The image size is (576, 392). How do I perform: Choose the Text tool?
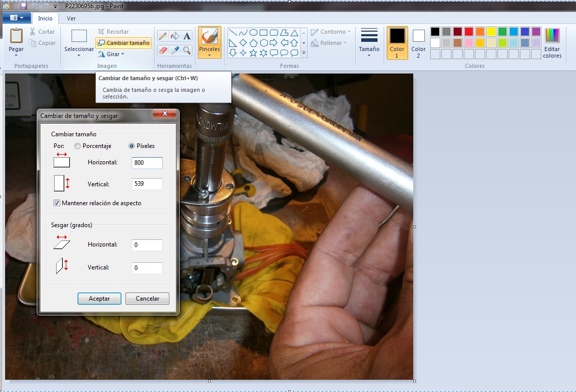187,36
